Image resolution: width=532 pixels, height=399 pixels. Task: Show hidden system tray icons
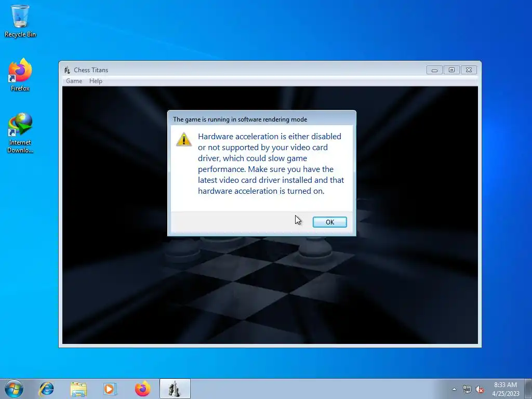[x=454, y=390]
